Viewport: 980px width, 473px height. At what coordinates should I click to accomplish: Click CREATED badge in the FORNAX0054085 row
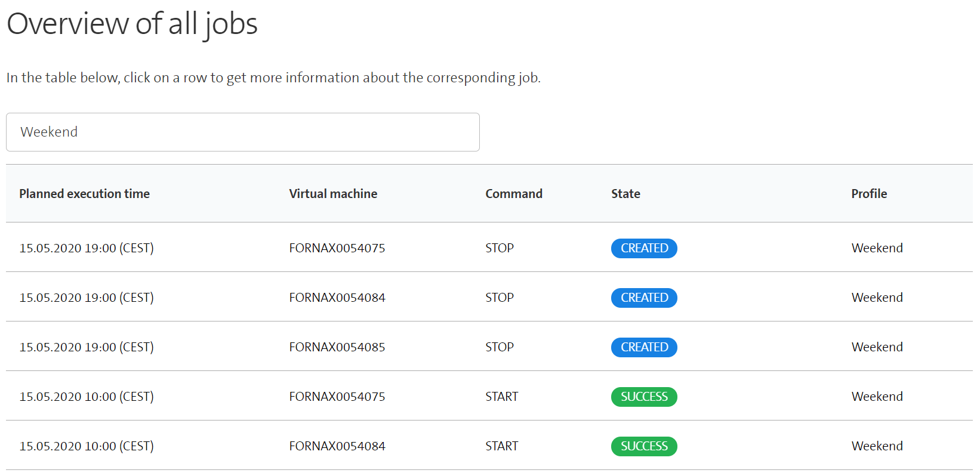[643, 347]
